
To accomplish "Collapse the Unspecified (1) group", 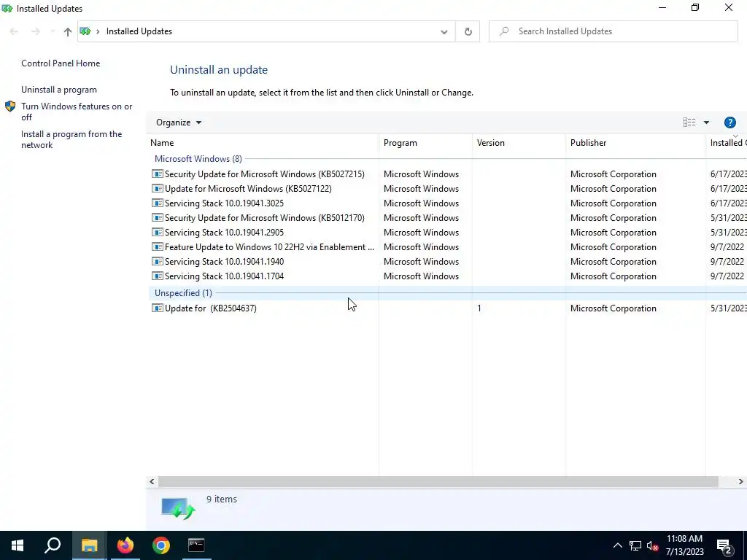I will pyautogui.click(x=183, y=293).
